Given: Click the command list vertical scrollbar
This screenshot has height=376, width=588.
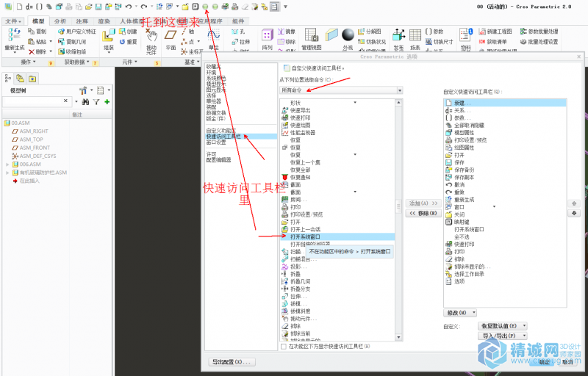Looking at the screenshot, I should (x=398, y=220).
